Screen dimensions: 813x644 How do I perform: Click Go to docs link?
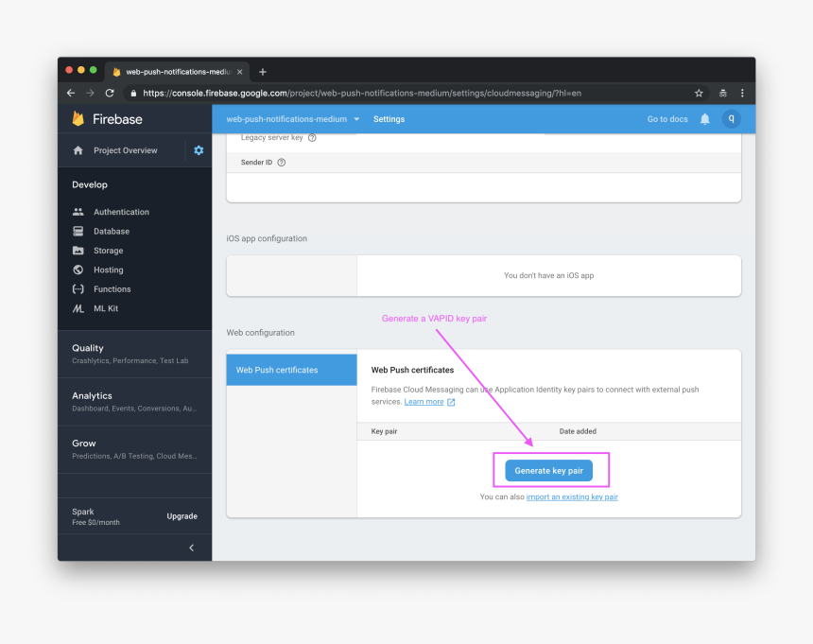[667, 119]
